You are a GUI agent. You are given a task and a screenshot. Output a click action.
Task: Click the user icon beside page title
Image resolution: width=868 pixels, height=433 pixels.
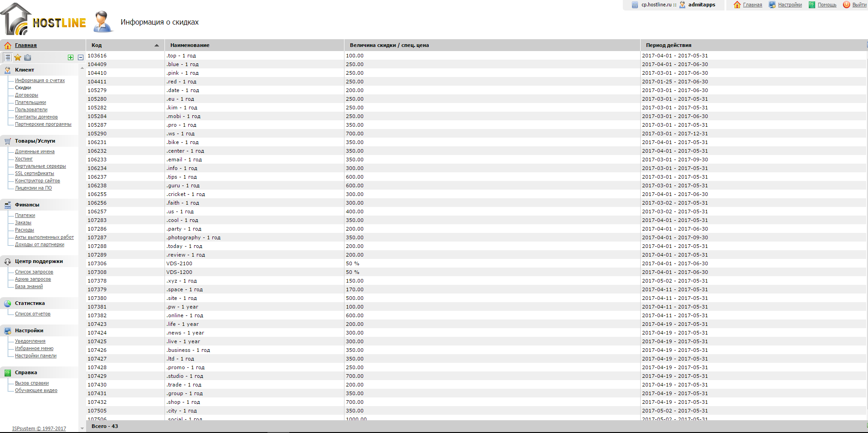tap(103, 21)
